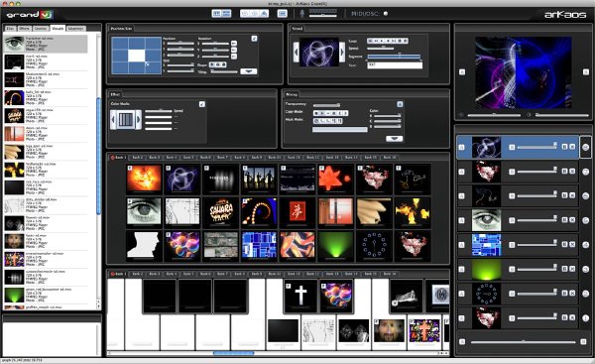Image resolution: width=595 pixels, height=364 pixels.
Task: Switch to the Visuals tab in the left browser
Action: [x=58, y=29]
